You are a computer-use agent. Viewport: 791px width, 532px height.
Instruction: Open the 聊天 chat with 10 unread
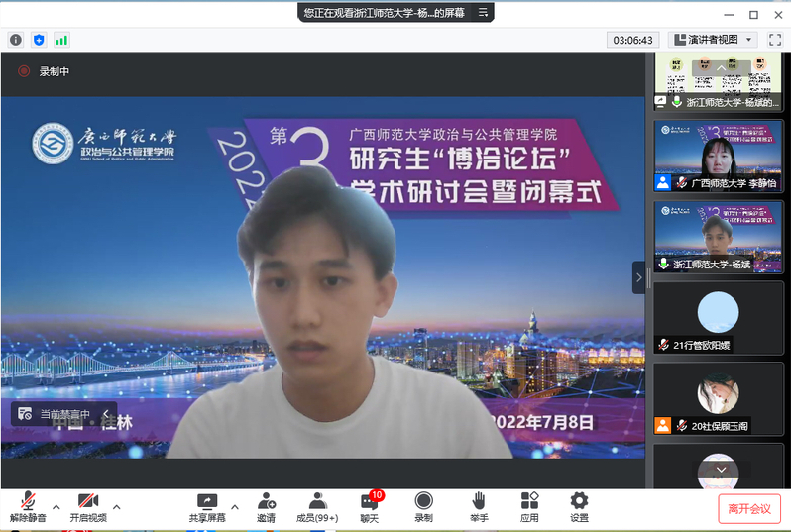point(371,507)
